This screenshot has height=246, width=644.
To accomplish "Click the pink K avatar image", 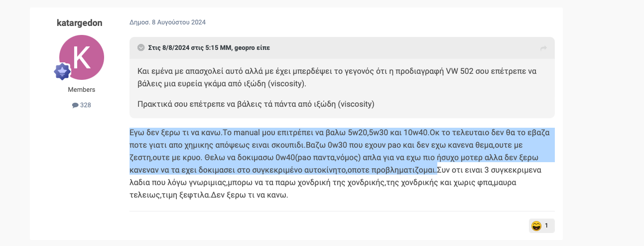I will (x=82, y=57).
